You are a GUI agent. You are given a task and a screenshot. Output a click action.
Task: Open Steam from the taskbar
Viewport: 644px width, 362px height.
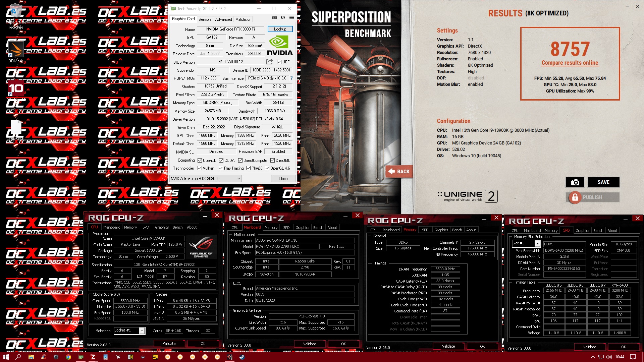(242, 357)
